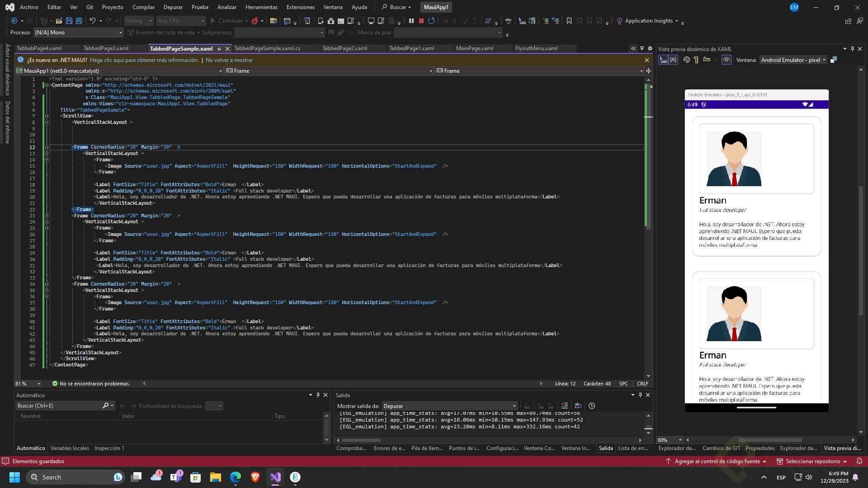This screenshot has width=868, height=488.
Task: Click the Output panel horizontal scrollbar thumb
Action: pyautogui.click(x=360, y=440)
